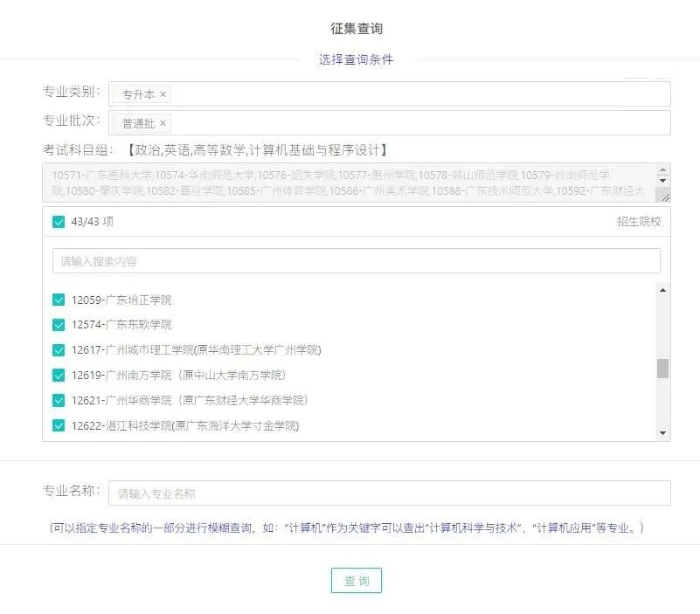Screen dimensions: 700x614
Task: Toggle 12619-广州南方学院 checkbox
Action: [59, 376]
